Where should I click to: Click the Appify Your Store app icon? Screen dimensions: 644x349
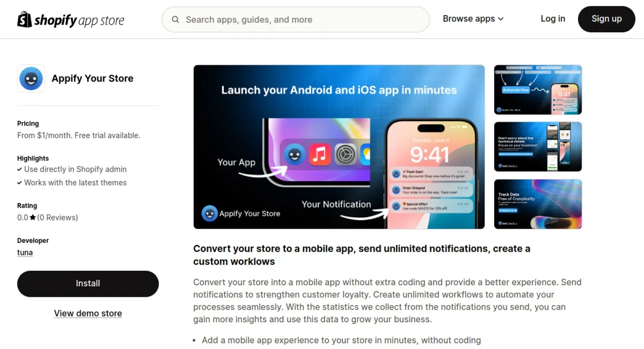tap(31, 78)
